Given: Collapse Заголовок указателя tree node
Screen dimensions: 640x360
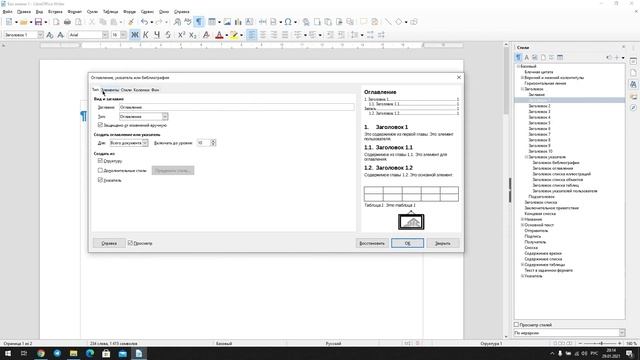Looking at the screenshot, I should (x=527, y=157).
